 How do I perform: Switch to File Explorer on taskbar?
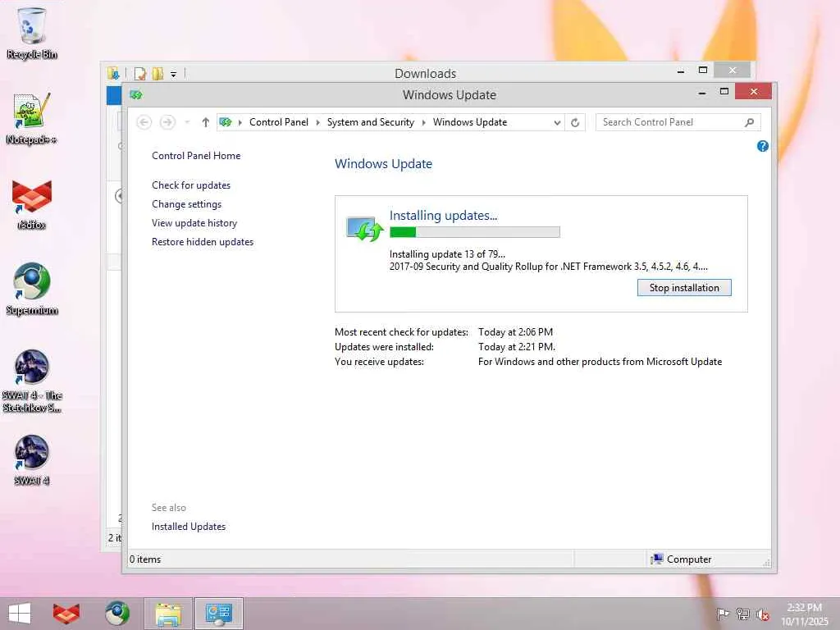tap(168, 614)
